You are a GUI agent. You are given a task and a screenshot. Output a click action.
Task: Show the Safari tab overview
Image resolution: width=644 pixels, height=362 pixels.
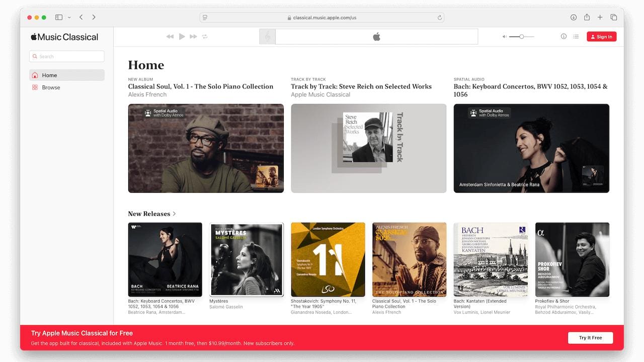tap(613, 17)
